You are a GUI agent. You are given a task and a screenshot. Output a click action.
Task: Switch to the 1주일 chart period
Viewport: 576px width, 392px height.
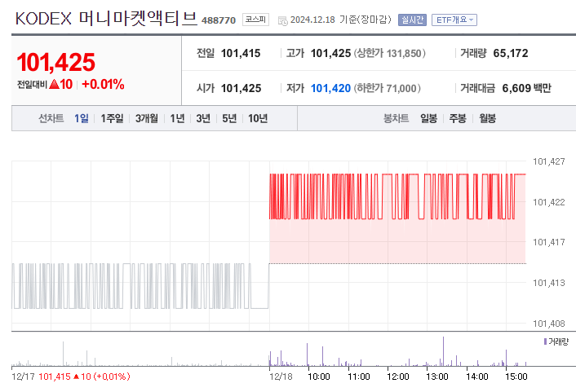tap(112, 118)
